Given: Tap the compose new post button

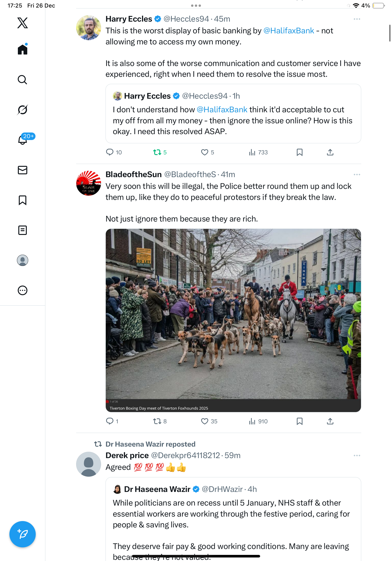Looking at the screenshot, I should [x=23, y=534].
